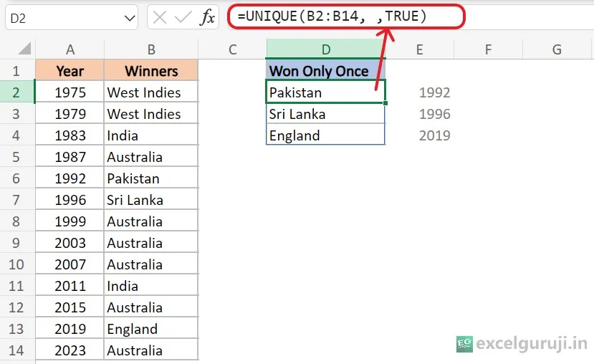Screen dimensions: 594x364
Task: Select column B header
Action: pos(151,49)
